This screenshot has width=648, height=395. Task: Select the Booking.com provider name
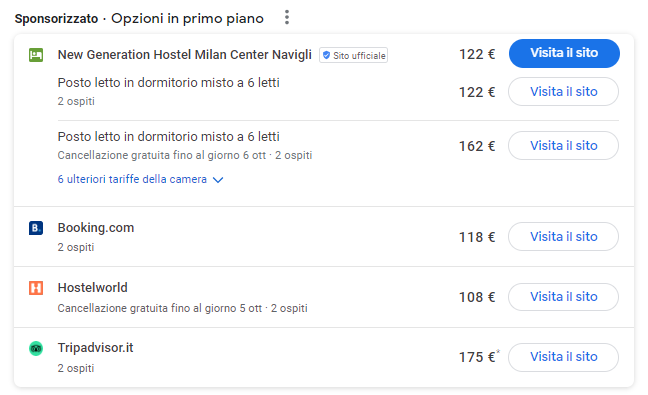[96, 228]
